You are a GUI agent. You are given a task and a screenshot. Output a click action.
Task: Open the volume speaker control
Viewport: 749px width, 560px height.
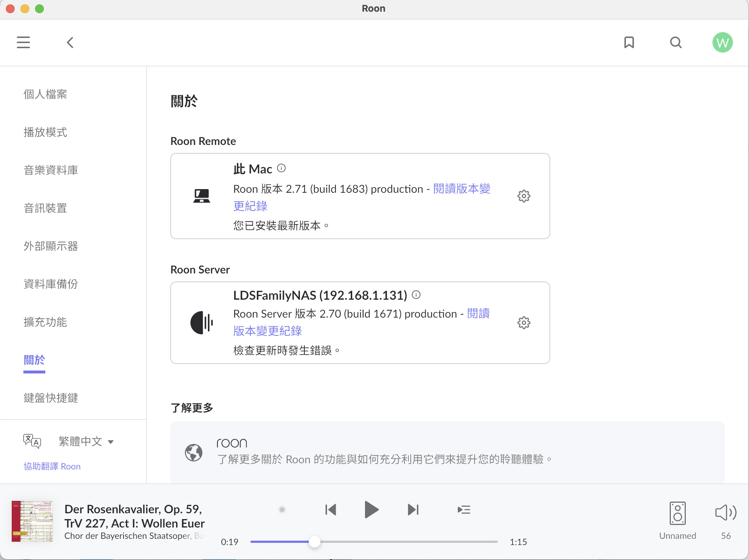(x=726, y=513)
